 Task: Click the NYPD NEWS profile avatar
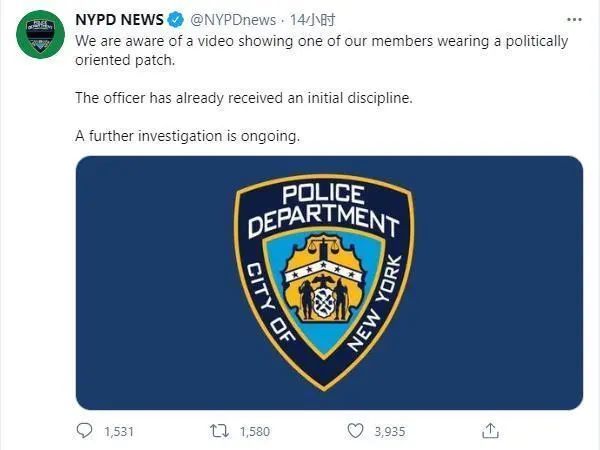[40, 36]
